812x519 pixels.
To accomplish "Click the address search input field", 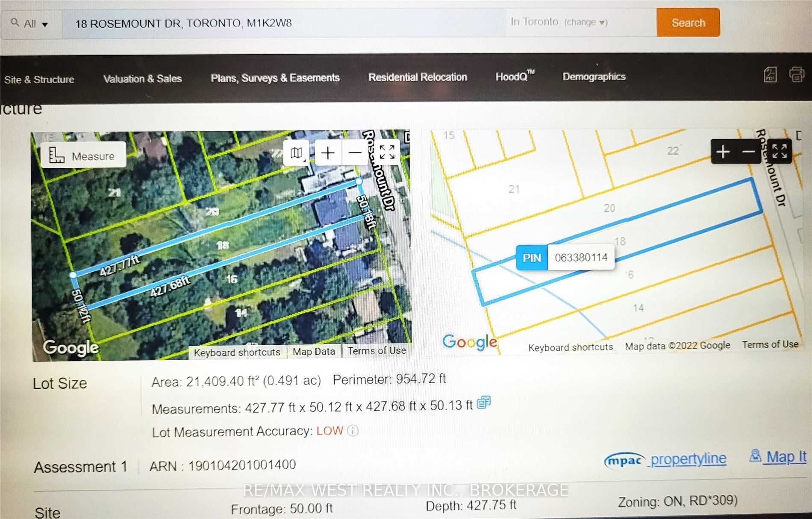I will 282,23.
